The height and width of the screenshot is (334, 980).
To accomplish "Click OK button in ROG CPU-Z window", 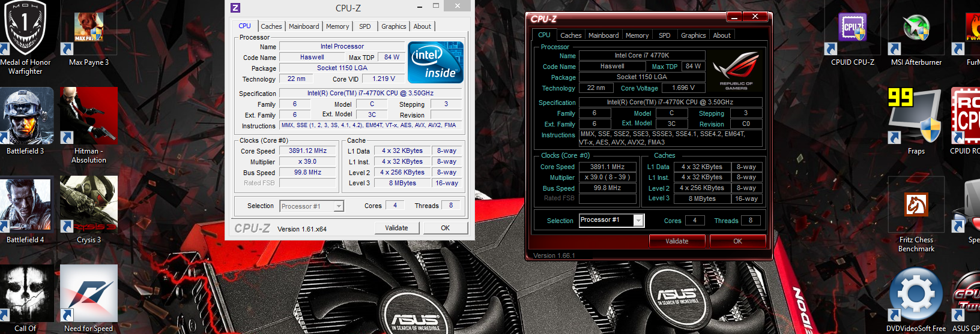I will [x=737, y=241].
